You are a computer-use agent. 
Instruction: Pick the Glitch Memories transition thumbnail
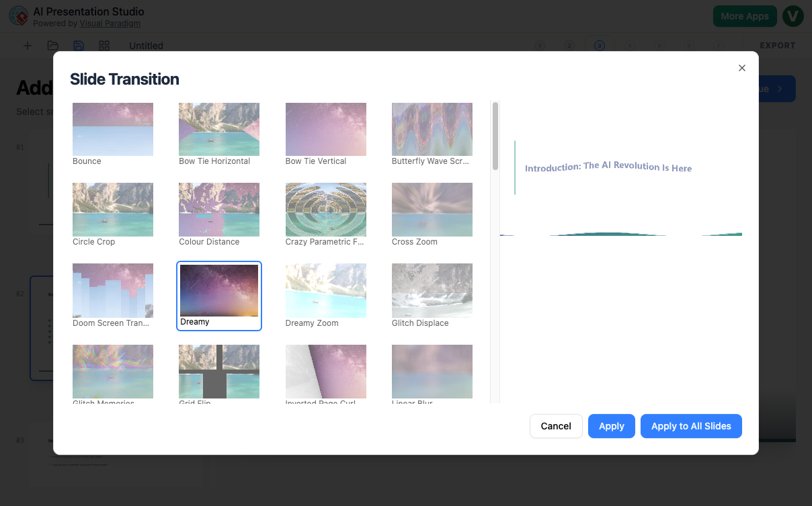point(113,372)
